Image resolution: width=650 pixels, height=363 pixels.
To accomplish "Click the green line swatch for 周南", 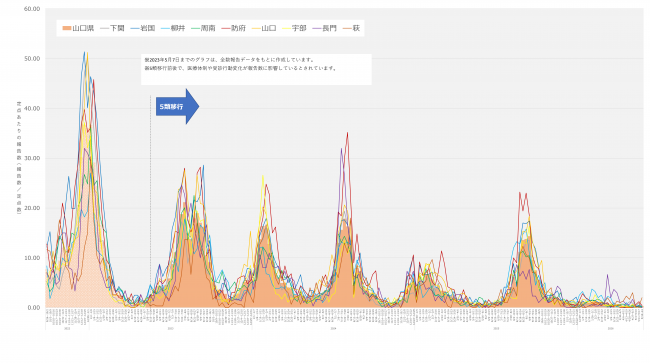I will pyautogui.click(x=195, y=28).
